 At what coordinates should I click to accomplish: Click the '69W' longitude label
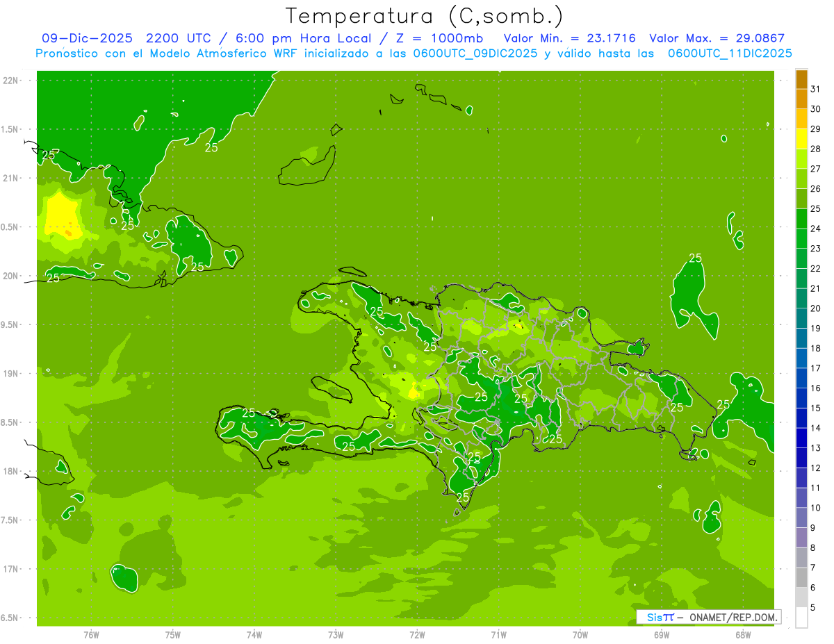[x=662, y=634]
